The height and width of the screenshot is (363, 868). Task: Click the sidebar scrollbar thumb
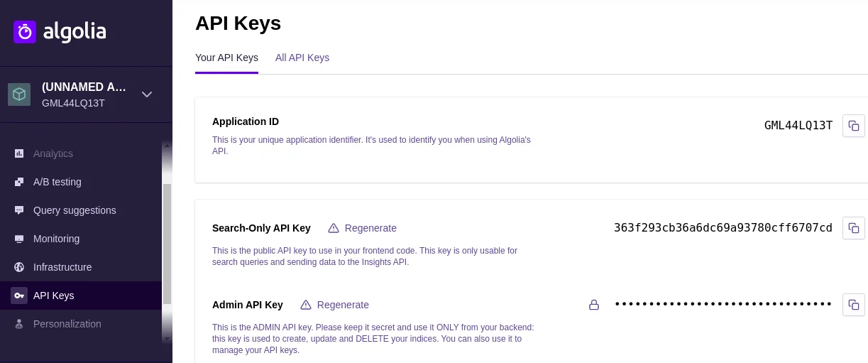(167, 244)
